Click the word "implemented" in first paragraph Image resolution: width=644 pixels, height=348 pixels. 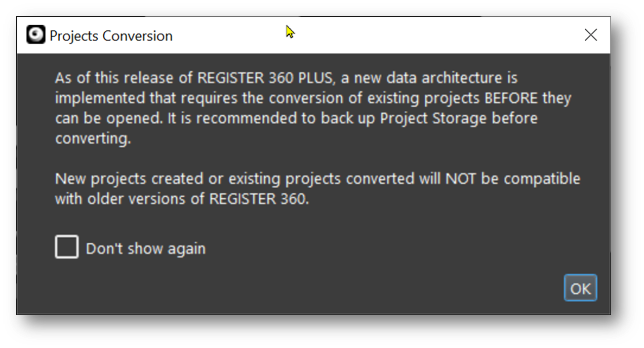[100, 98]
